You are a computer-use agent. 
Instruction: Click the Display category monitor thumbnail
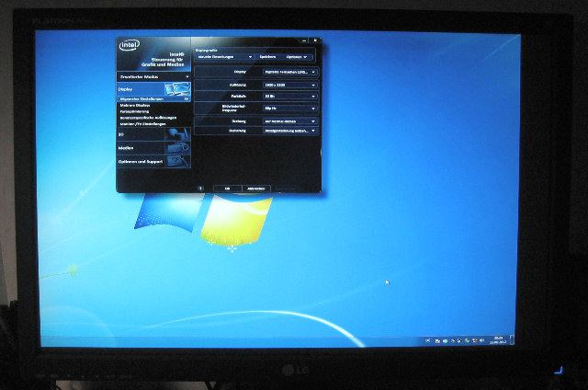click(x=177, y=89)
